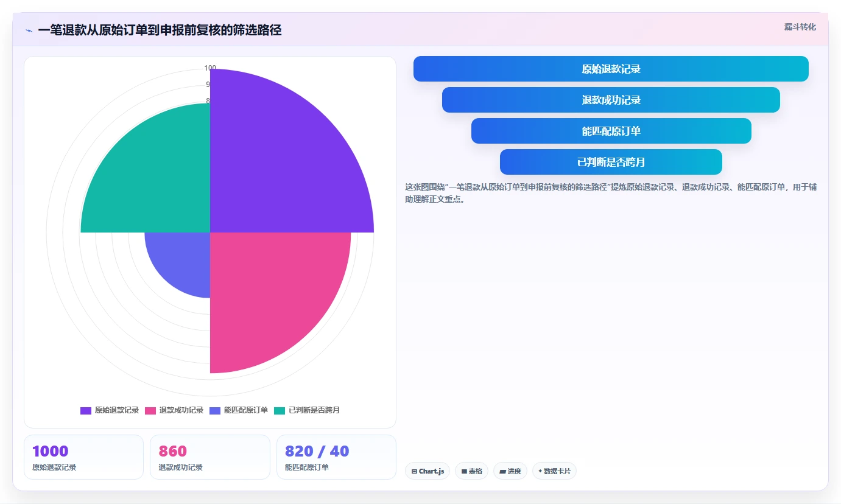The height and width of the screenshot is (504, 841).
Task: Click the lightning icon beside the title
Action: (29, 30)
